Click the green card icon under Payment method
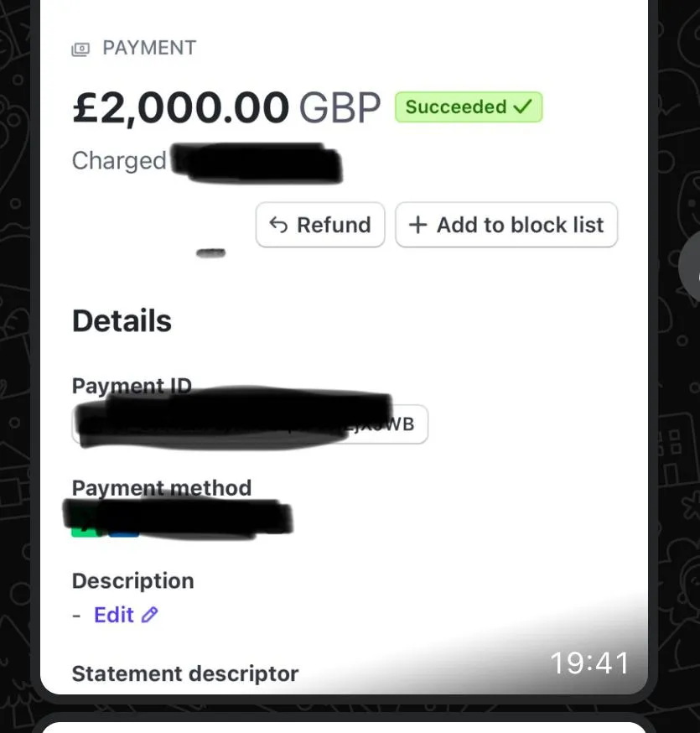700x733 pixels. point(84,531)
